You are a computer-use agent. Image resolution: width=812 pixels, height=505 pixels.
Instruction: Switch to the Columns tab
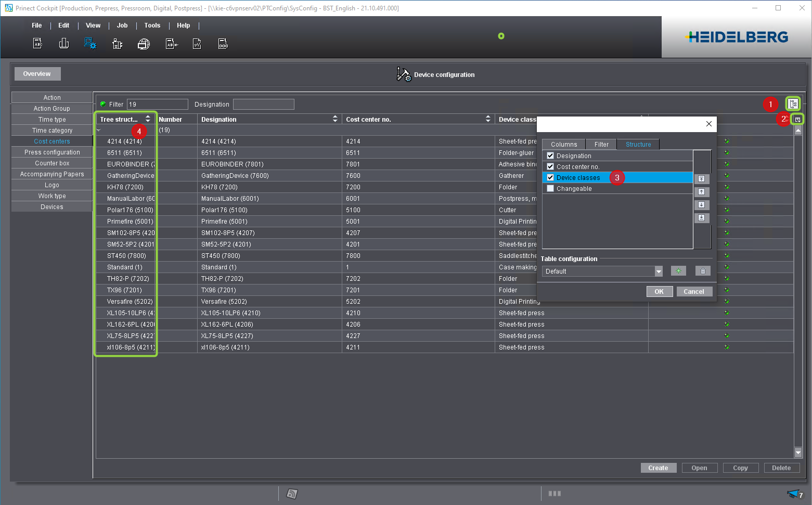564,144
